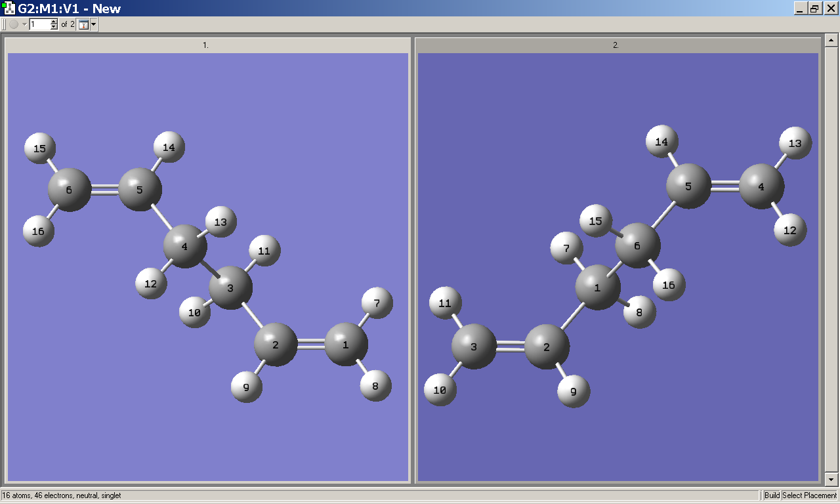Select hydrogen atom 14 in panel 1
The height and width of the screenshot is (504, 840).
[x=169, y=147]
